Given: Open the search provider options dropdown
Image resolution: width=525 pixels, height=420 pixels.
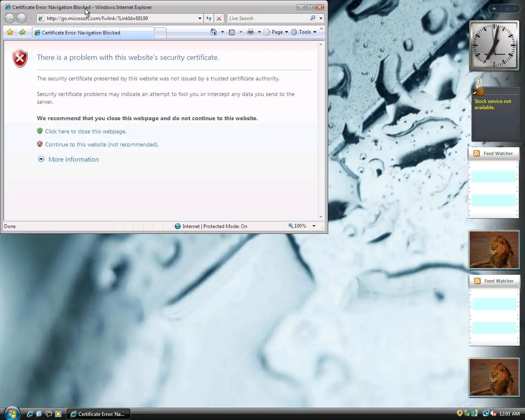Looking at the screenshot, I should coord(321,18).
